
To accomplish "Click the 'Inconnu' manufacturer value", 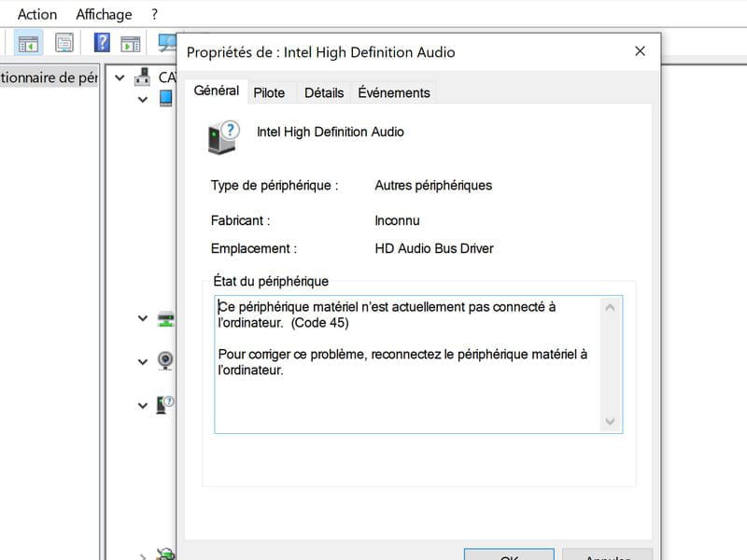I will point(398,220).
